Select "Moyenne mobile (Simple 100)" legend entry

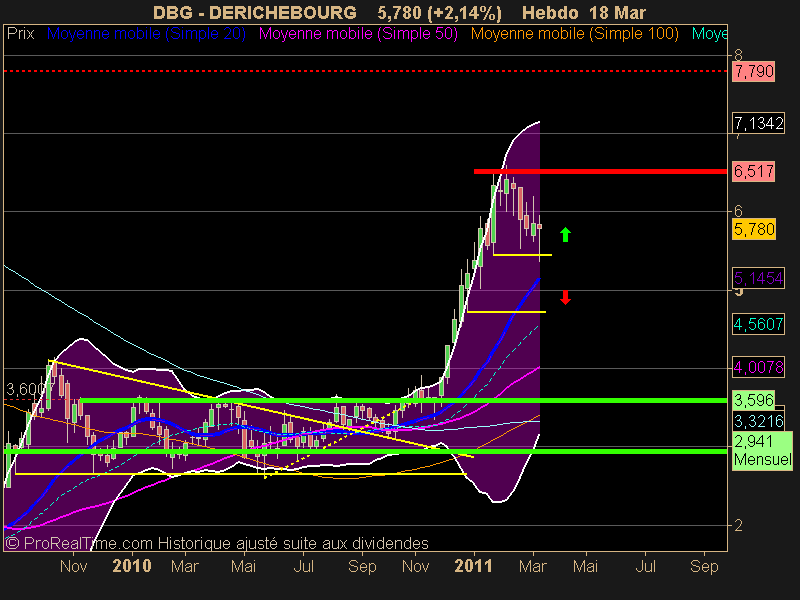pos(574,34)
